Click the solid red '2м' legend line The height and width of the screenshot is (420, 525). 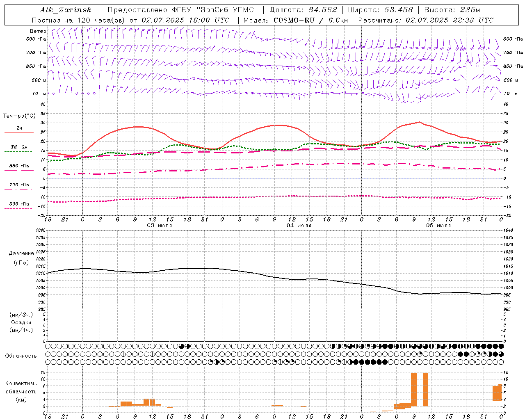[x=19, y=133]
